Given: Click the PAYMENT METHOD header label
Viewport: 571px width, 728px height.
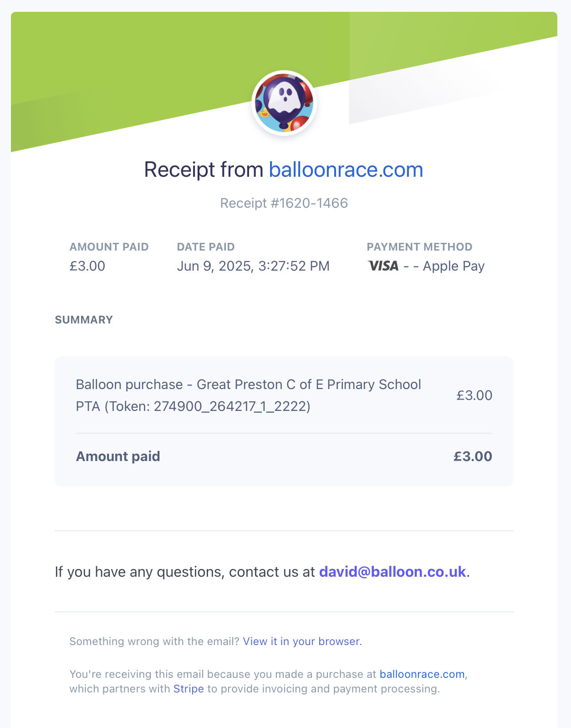Looking at the screenshot, I should 420,247.
